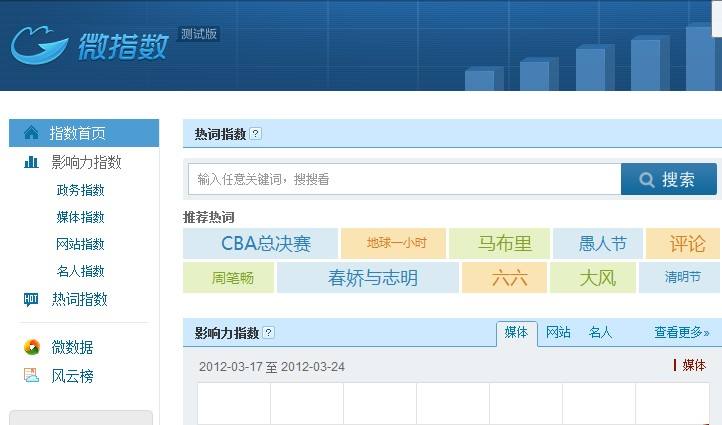Click the home icon beside 指数首页
This screenshot has width=722, height=425.
click(x=31, y=132)
